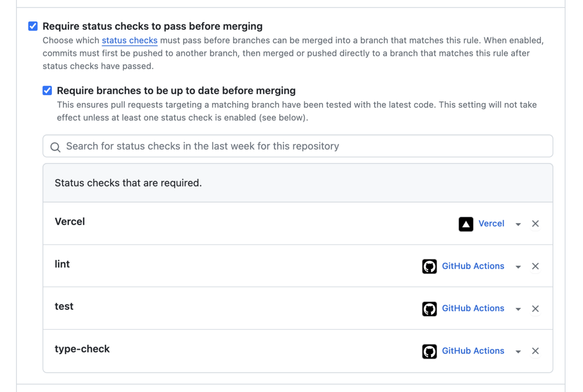Image resolution: width=583 pixels, height=392 pixels.
Task: Click GitHub Actions link for type-check
Action: click(473, 351)
